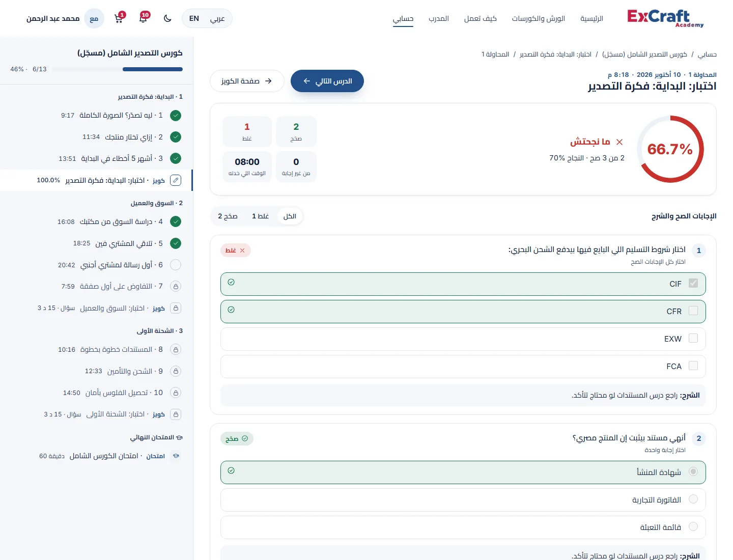Toggle the EXW checkbox

point(693,338)
